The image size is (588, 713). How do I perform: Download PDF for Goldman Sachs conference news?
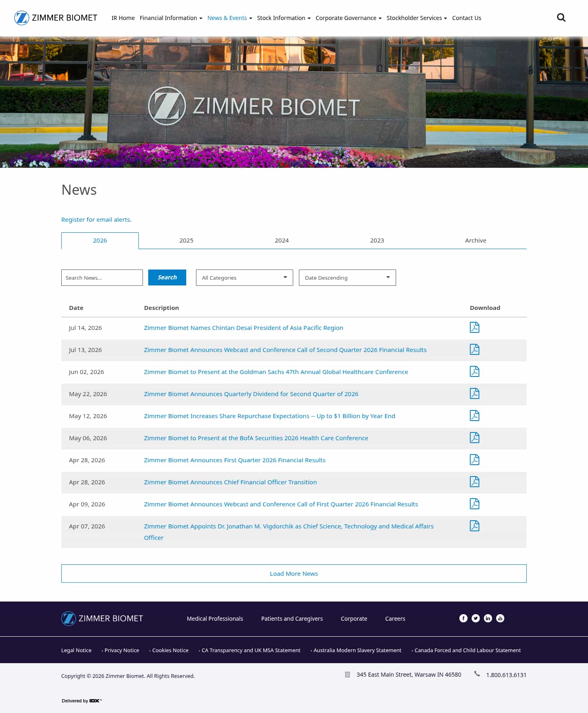pyautogui.click(x=474, y=372)
